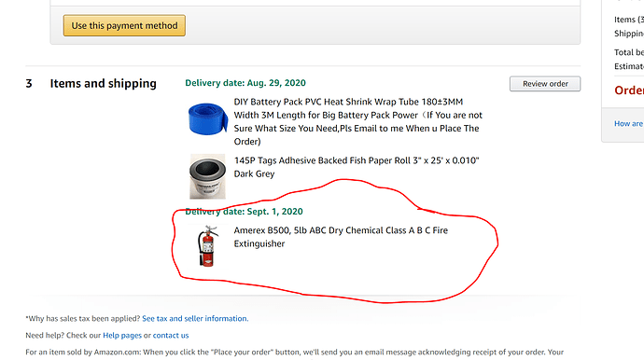The image size is (644, 360).
Task: Follow the contact us link
Action: click(x=171, y=336)
